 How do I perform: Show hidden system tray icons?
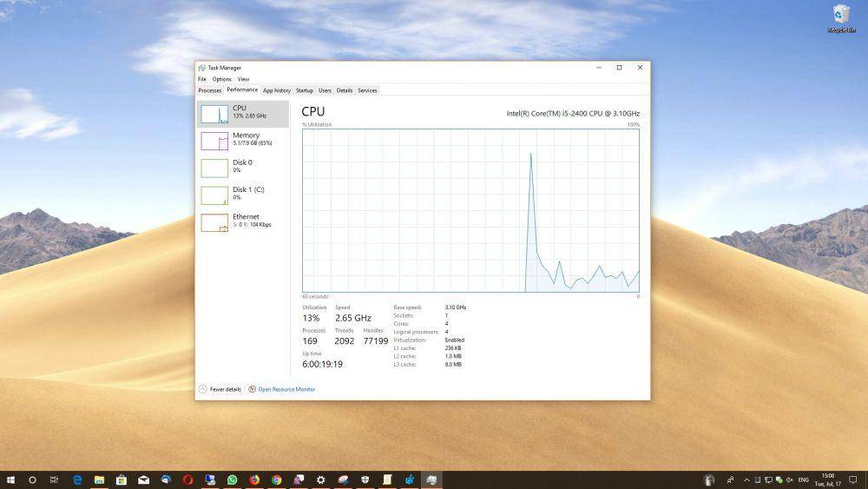(746, 480)
